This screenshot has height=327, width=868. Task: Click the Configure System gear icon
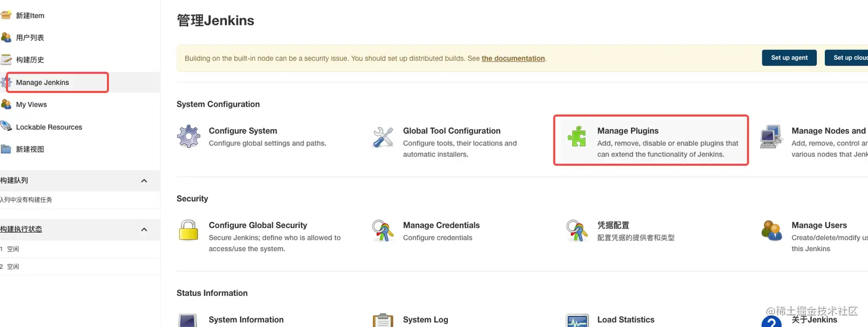(x=188, y=137)
